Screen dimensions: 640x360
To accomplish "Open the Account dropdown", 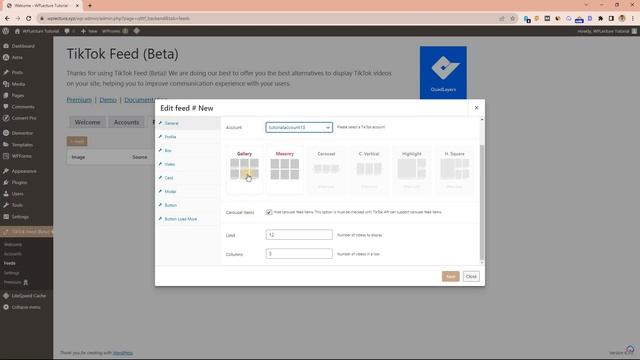I will [299, 127].
